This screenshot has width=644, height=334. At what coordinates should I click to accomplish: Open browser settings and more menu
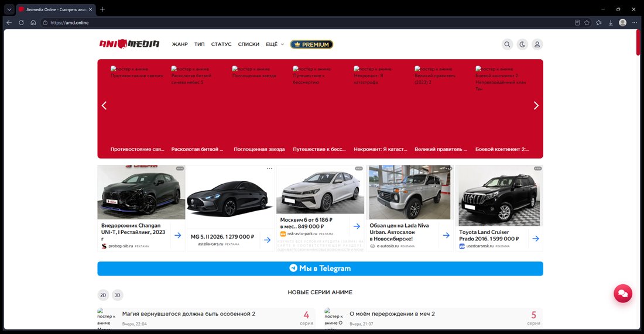point(635,23)
